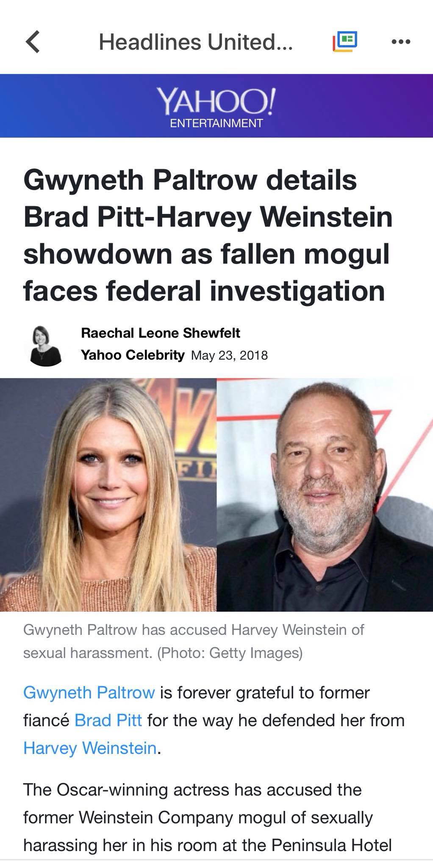This screenshot has width=433, height=868.
Task: Tap the ENTERTAINMENT label in banner
Action: [216, 123]
